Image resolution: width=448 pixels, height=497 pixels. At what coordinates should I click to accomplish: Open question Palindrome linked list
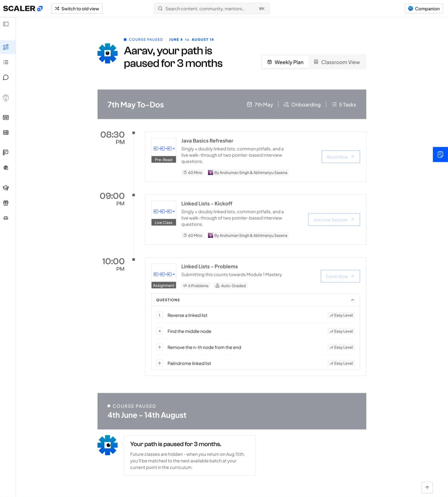click(255, 363)
